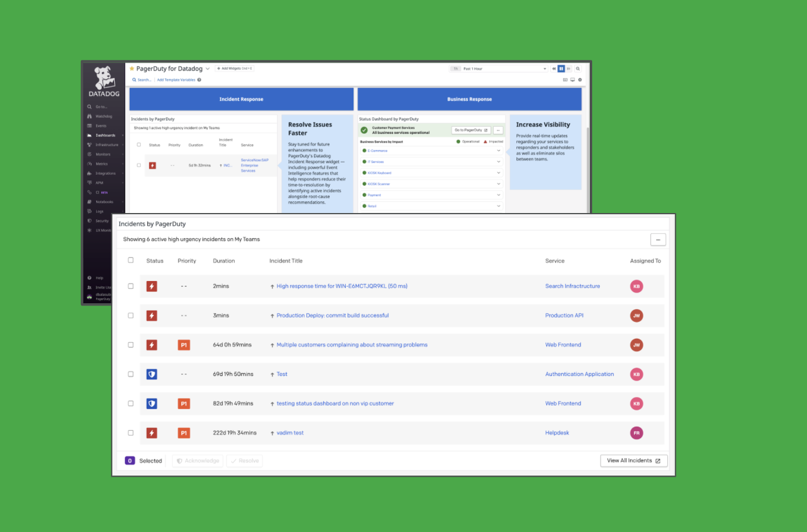The width and height of the screenshot is (807, 532).
Task: Open Dashboards in the Datadog sidebar
Action: [105, 136]
